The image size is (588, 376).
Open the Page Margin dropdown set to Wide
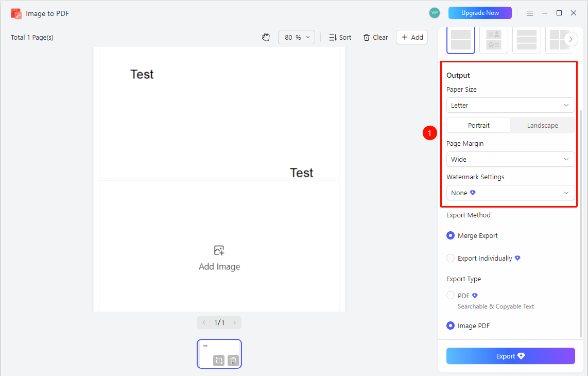tap(510, 159)
